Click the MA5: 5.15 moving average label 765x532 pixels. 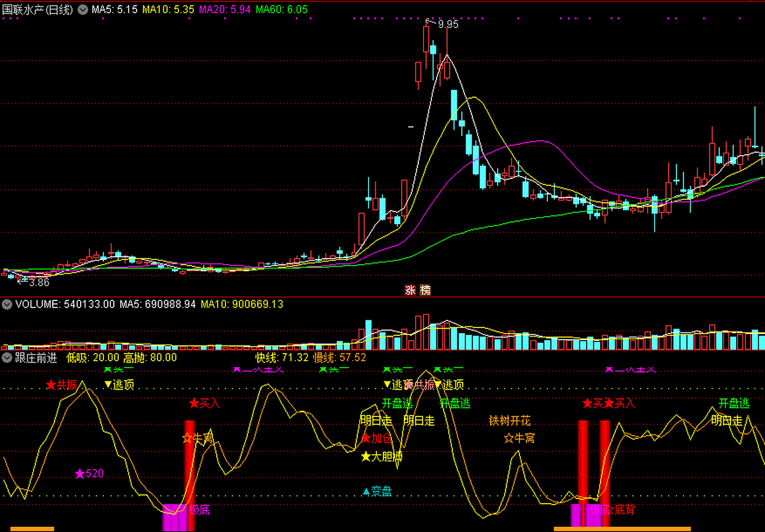pyautogui.click(x=114, y=10)
